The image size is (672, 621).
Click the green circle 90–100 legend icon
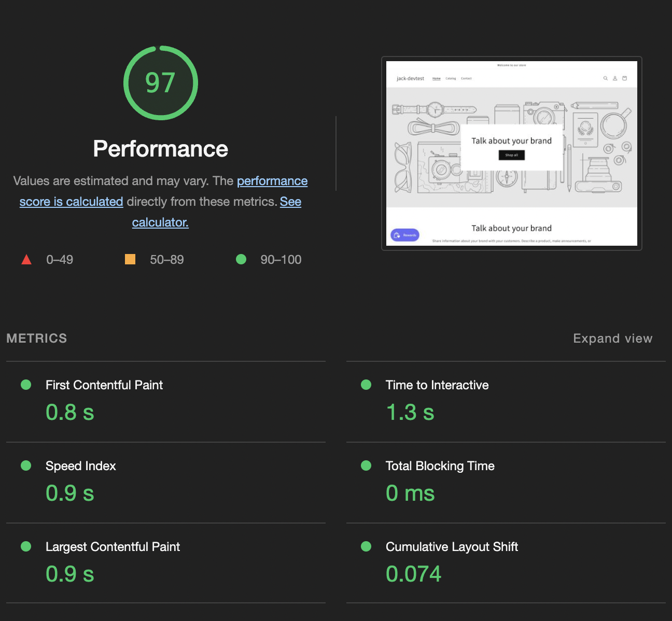pos(241,259)
